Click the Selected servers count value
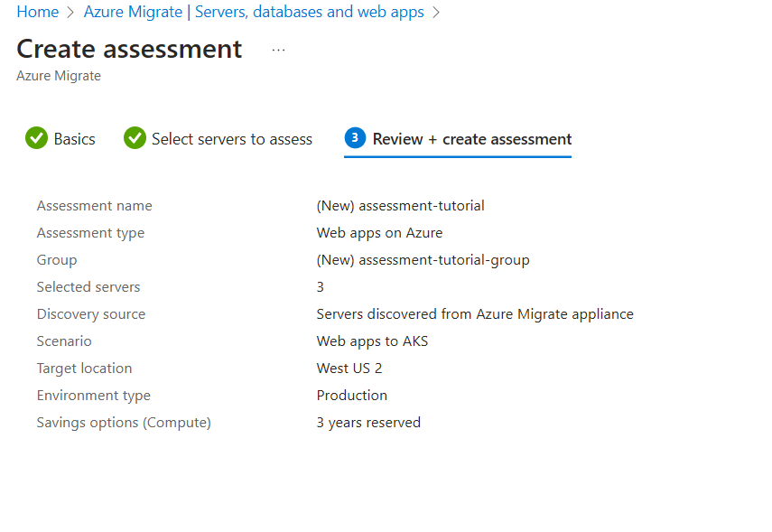Image resolution: width=772 pixels, height=532 pixels. (319, 286)
